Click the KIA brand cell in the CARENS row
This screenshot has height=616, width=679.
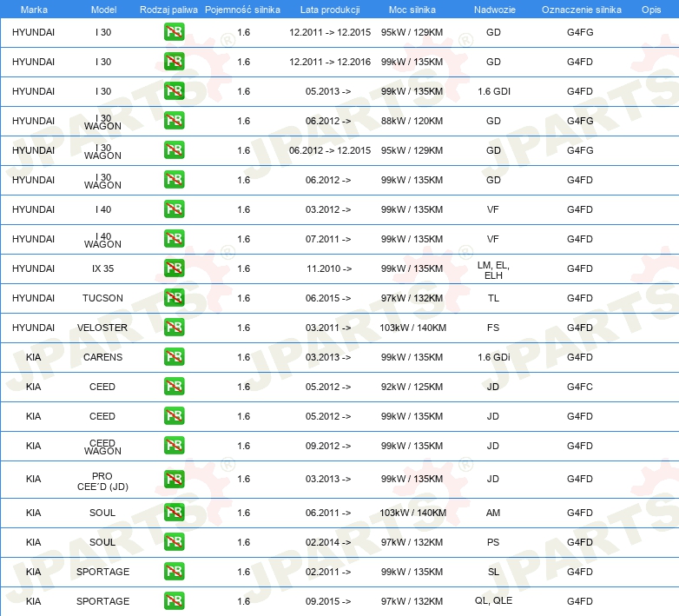tap(33, 357)
